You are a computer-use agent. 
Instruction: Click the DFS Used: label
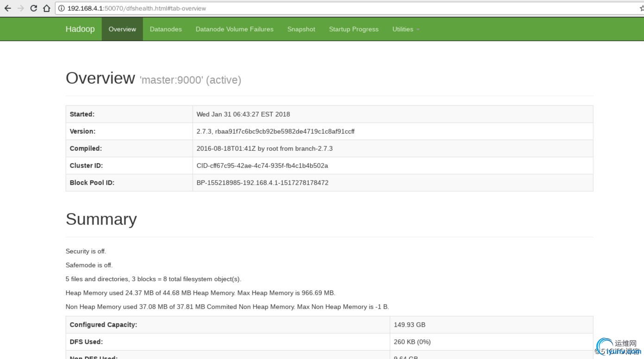pyautogui.click(x=86, y=342)
